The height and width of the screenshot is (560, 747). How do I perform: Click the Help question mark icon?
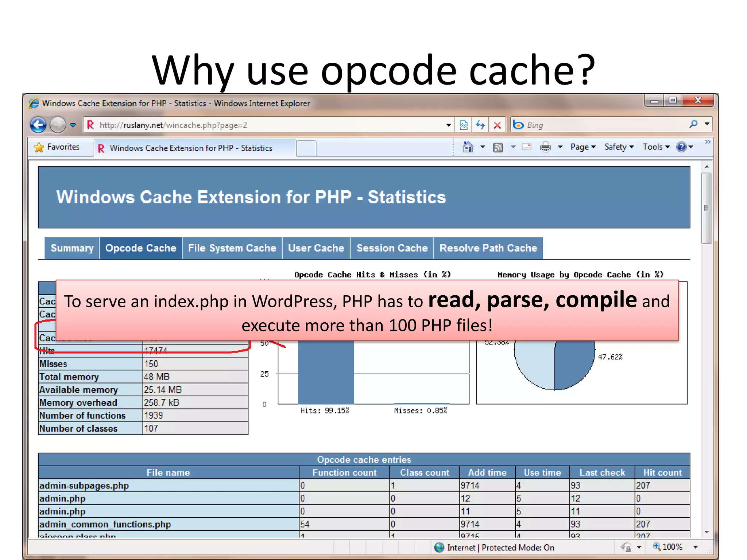[681, 147]
